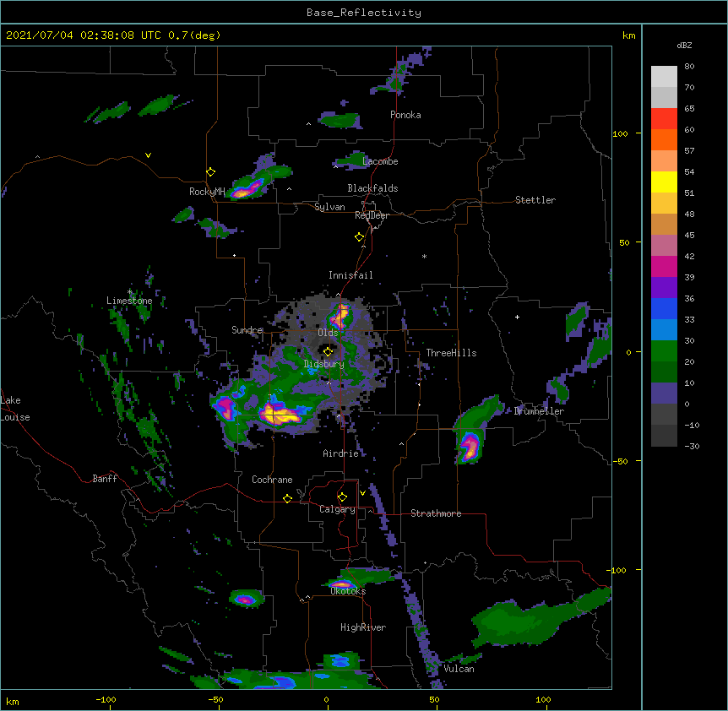The image size is (728, 711).
Task: Select the 33 dBZ blue color swatch
Action: (x=664, y=308)
